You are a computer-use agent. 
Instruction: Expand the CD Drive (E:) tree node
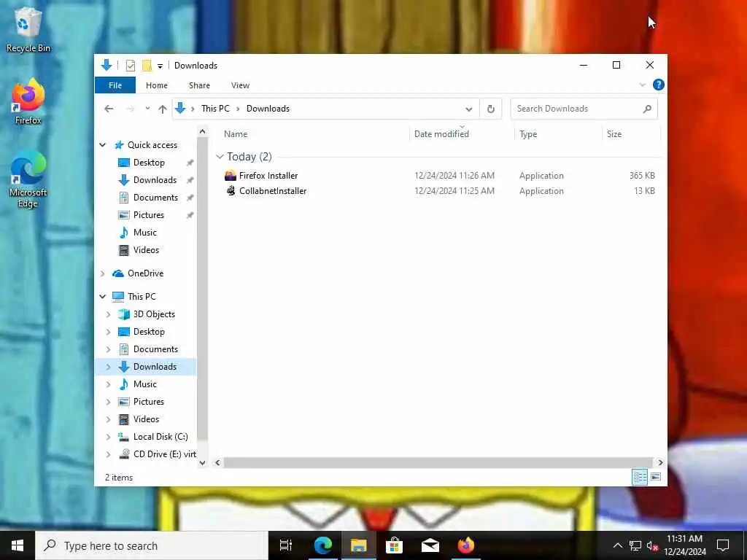click(x=108, y=454)
